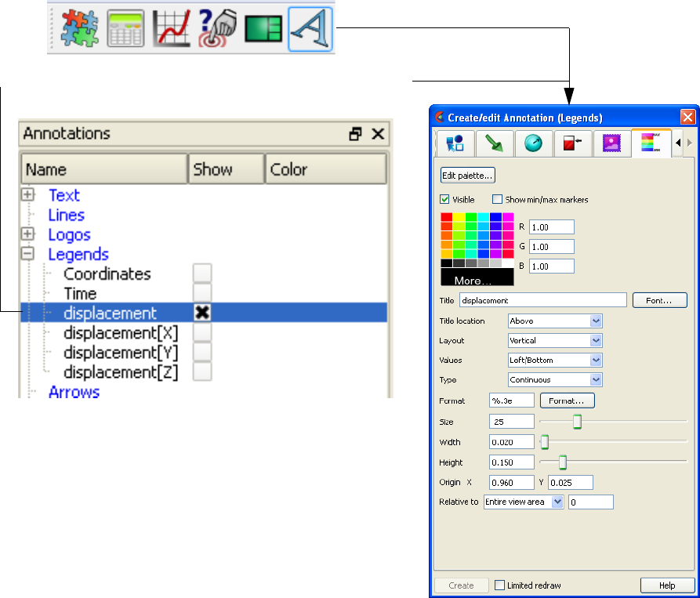Open the Annotations letter A icon
Screen dimensions: 700x598
[310, 28]
